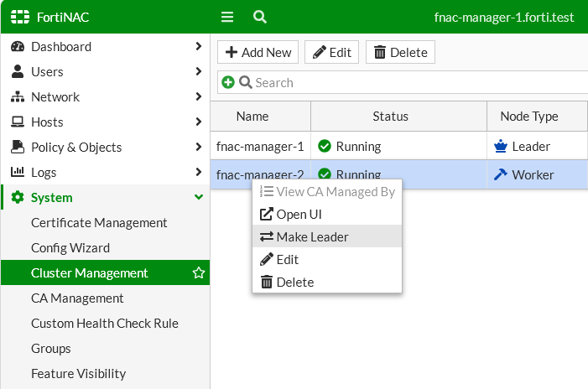Image resolution: width=588 pixels, height=389 pixels.
Task: Click the Leader crown icon
Action: pos(501,146)
